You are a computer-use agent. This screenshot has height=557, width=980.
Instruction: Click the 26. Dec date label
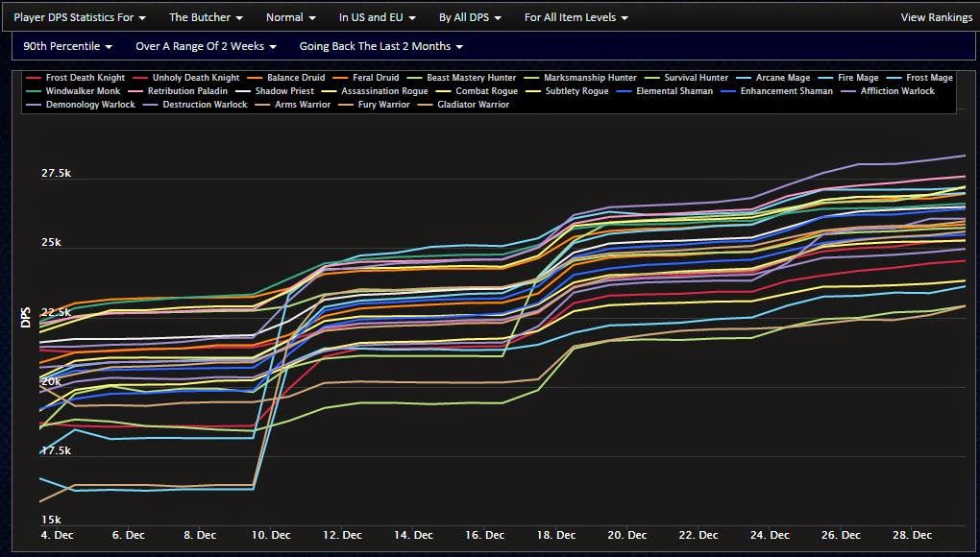coord(842,535)
